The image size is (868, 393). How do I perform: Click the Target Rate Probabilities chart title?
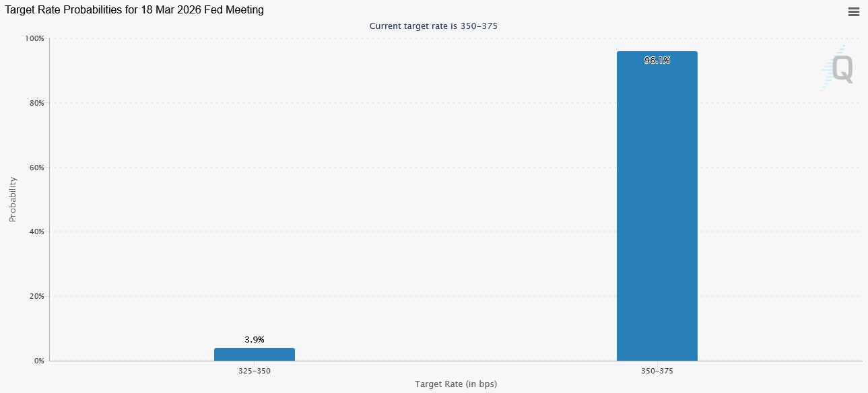(x=135, y=10)
